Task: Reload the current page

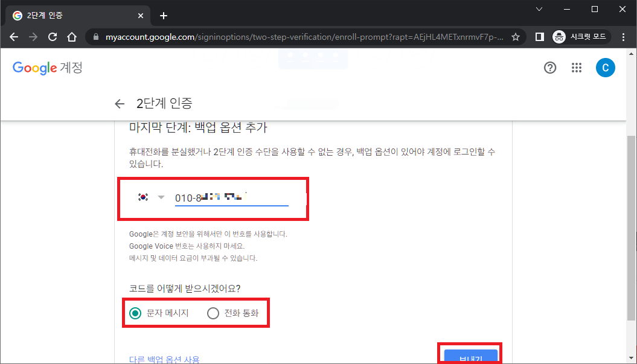Action: 53,37
